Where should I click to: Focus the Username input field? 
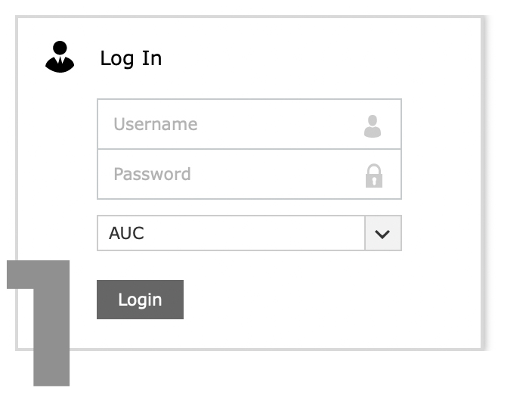tap(249, 124)
